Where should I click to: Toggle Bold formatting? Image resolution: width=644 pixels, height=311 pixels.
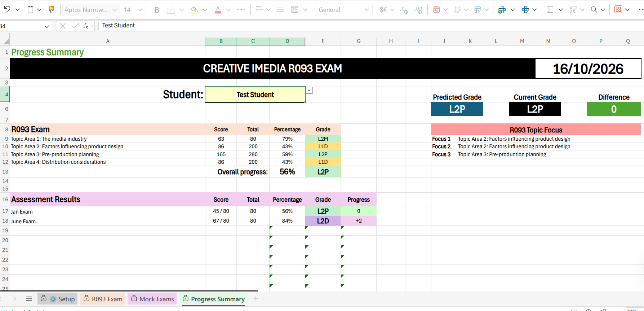pos(156,10)
